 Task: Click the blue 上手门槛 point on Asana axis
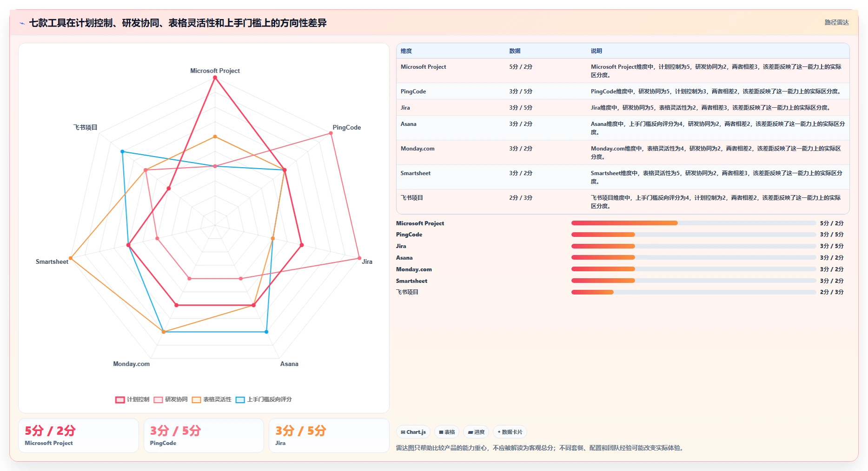[x=266, y=332]
